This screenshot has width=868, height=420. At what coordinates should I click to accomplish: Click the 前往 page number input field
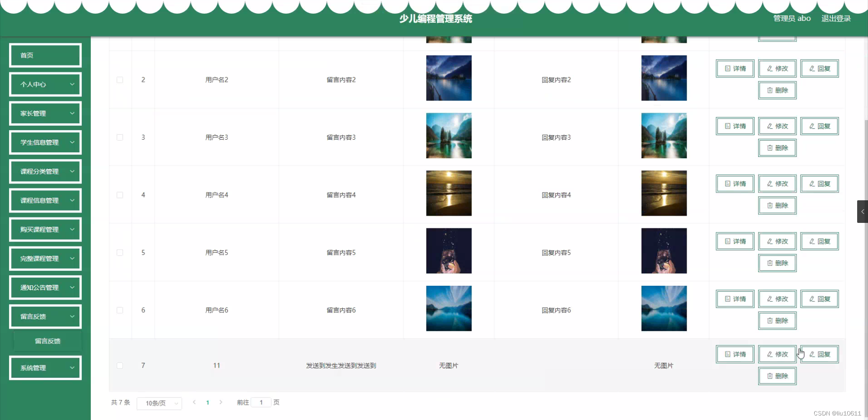(x=262, y=403)
